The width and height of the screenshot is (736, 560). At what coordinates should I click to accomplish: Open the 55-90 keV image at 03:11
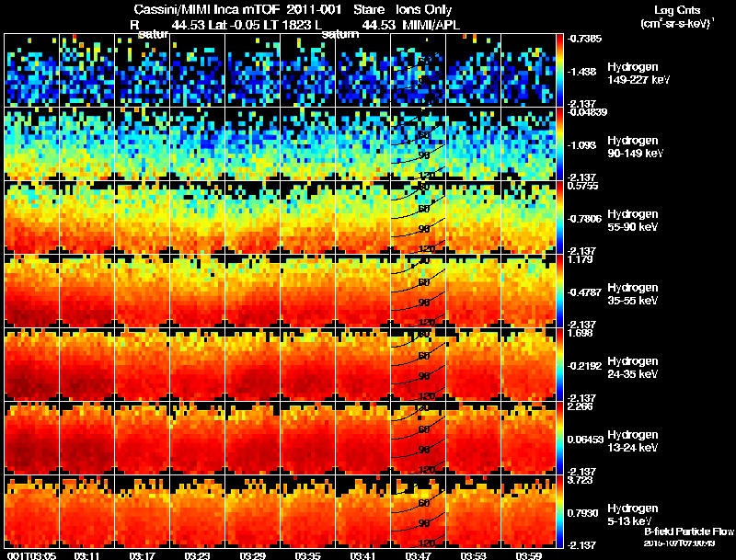[x=86, y=218]
